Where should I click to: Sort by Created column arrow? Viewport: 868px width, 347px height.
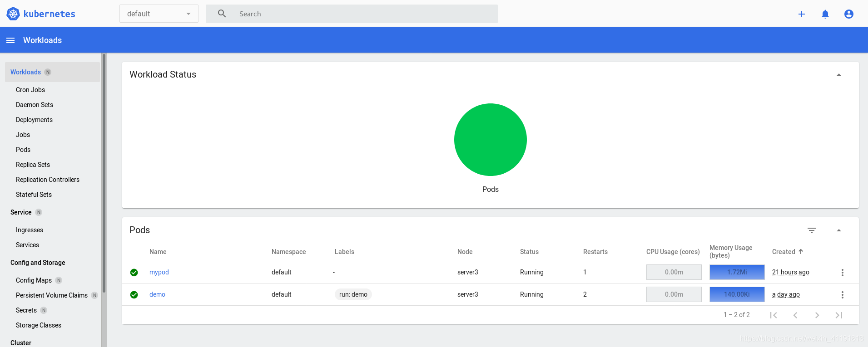pyautogui.click(x=801, y=252)
